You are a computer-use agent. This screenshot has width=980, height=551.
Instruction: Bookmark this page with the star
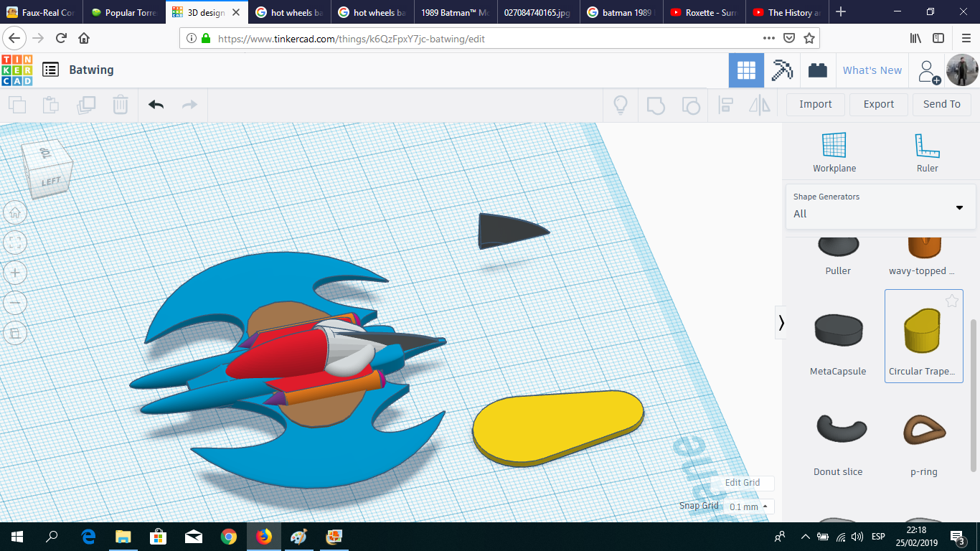(x=809, y=38)
